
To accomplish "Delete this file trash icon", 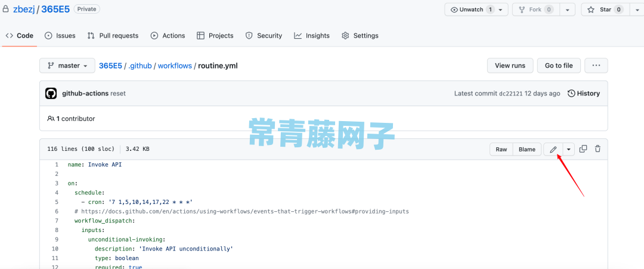I will [x=597, y=149].
